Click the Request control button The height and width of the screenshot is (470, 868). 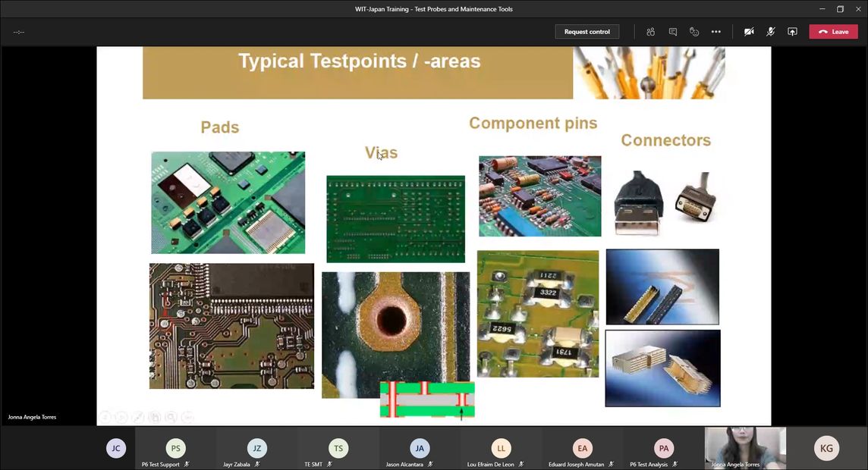587,32
